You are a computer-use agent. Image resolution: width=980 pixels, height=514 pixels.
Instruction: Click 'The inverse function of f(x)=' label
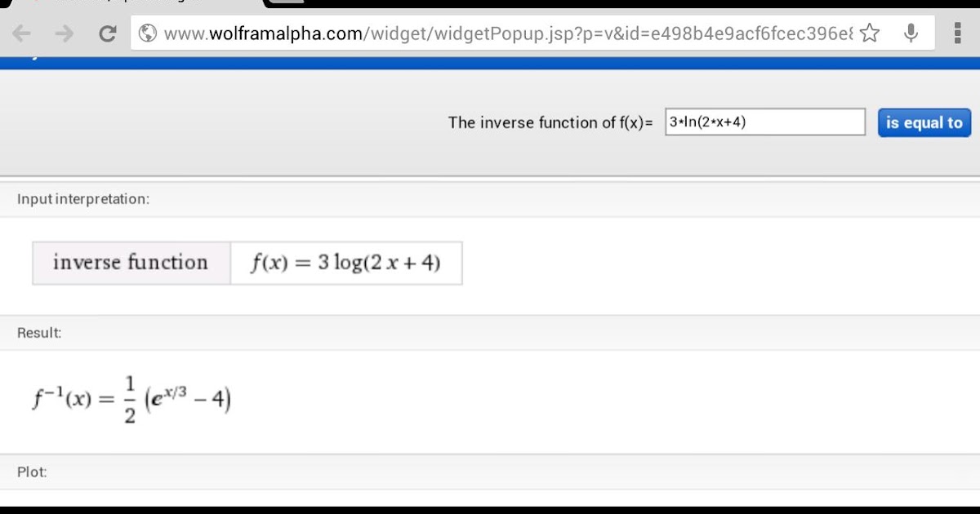pyautogui.click(x=551, y=122)
